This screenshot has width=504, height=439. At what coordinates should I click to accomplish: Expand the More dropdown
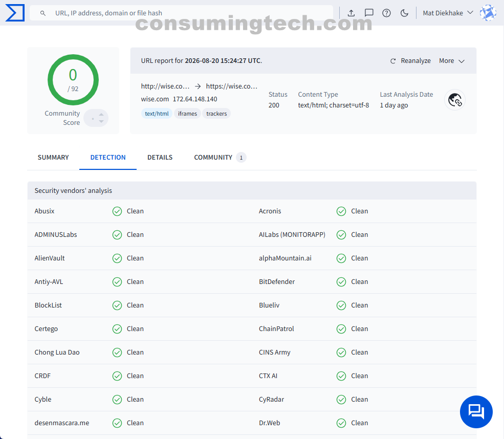(452, 61)
